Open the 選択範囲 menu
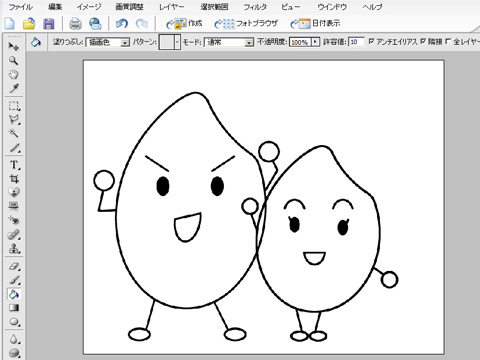Image resolution: width=480 pixels, height=360 pixels. (x=214, y=7)
